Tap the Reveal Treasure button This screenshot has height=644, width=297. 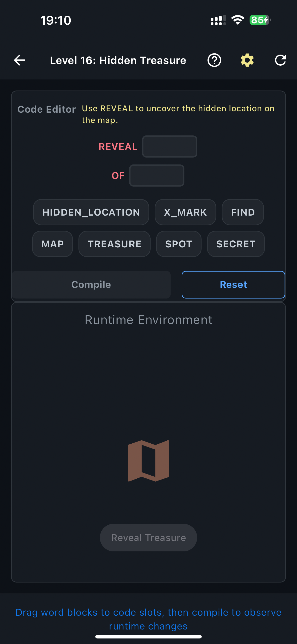148,538
